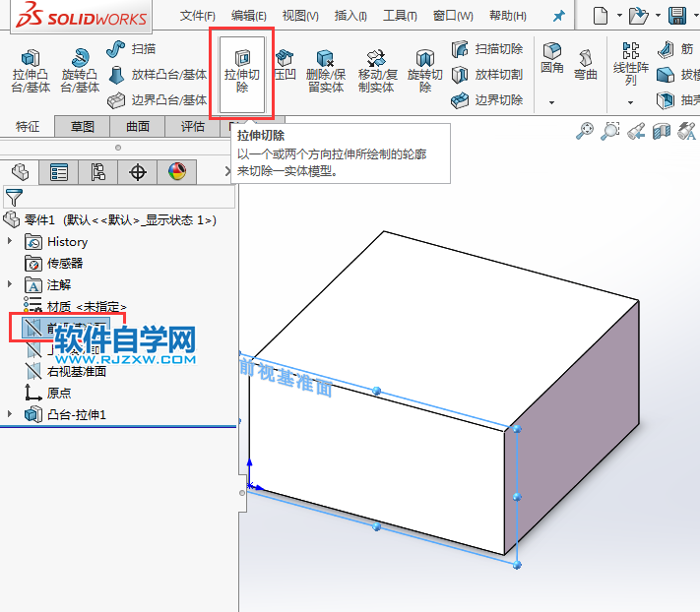700x612 pixels.
Task: Choose the Lofted Cut (放样切割) tool
Action: (487, 75)
